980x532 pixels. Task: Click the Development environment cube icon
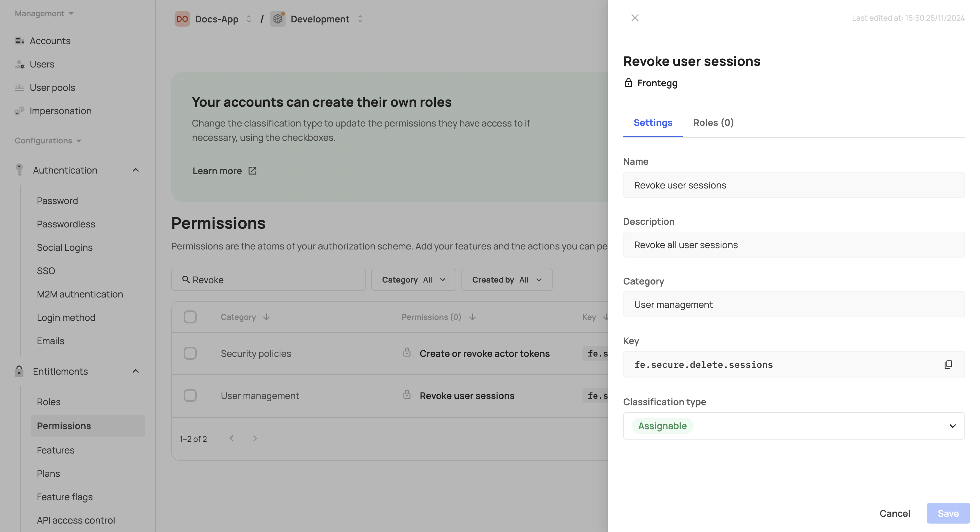click(x=278, y=18)
